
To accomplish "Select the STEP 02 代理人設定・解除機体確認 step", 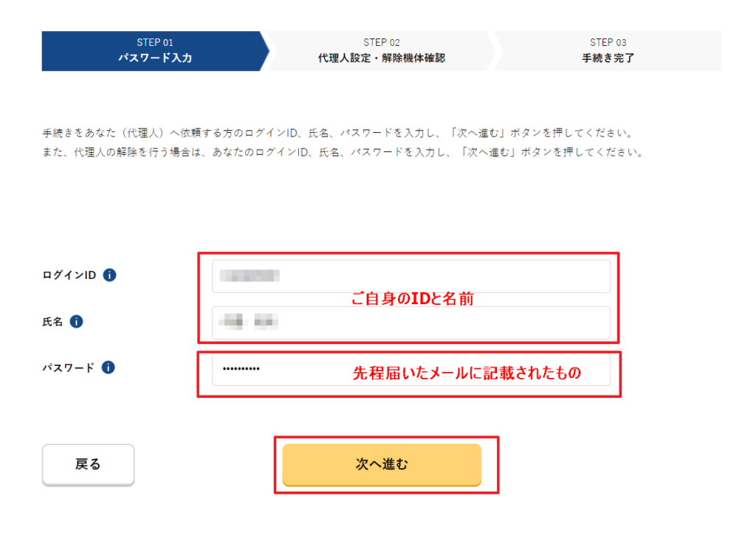I will (x=381, y=51).
